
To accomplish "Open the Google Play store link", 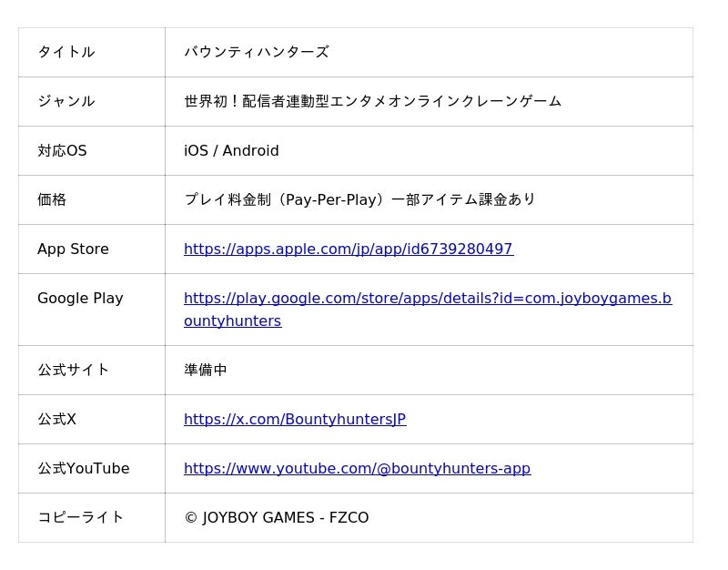I will pyautogui.click(x=427, y=299).
